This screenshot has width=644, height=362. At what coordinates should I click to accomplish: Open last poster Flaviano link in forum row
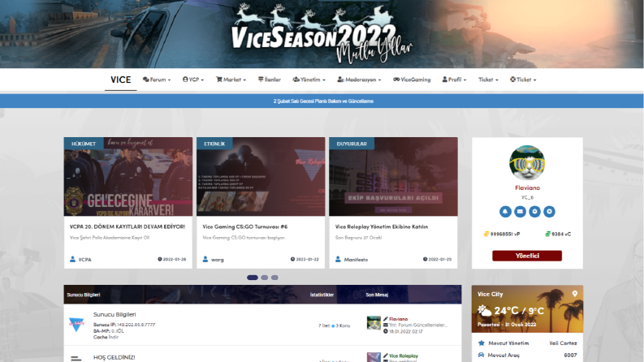(x=399, y=319)
